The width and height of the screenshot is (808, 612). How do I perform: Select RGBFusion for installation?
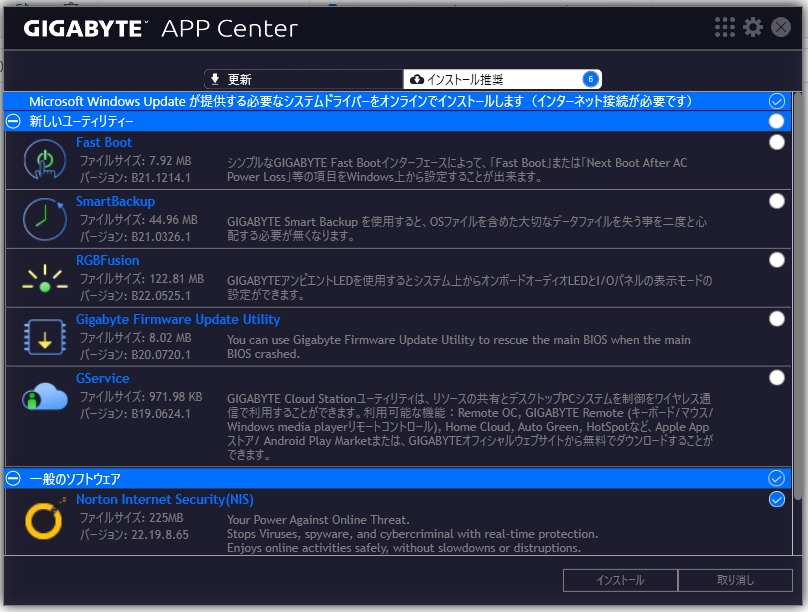tap(777, 260)
